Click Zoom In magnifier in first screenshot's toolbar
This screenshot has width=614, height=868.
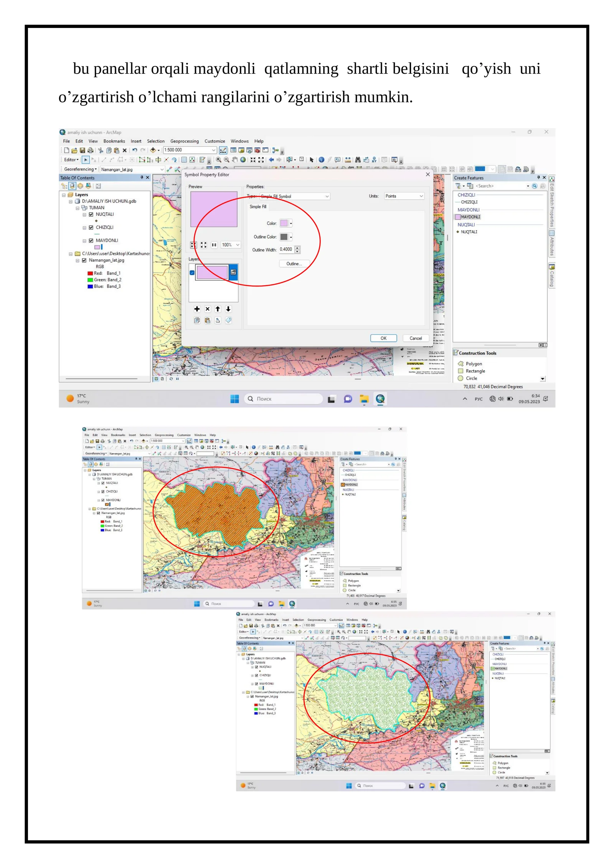coord(218,160)
